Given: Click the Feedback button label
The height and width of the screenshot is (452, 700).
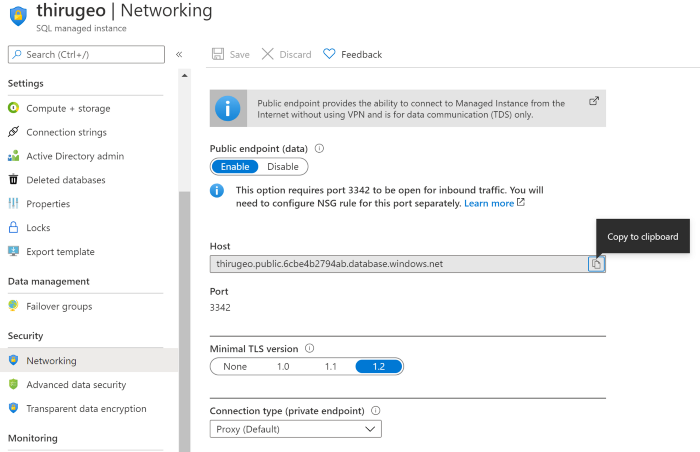Looking at the screenshot, I should [362, 54].
